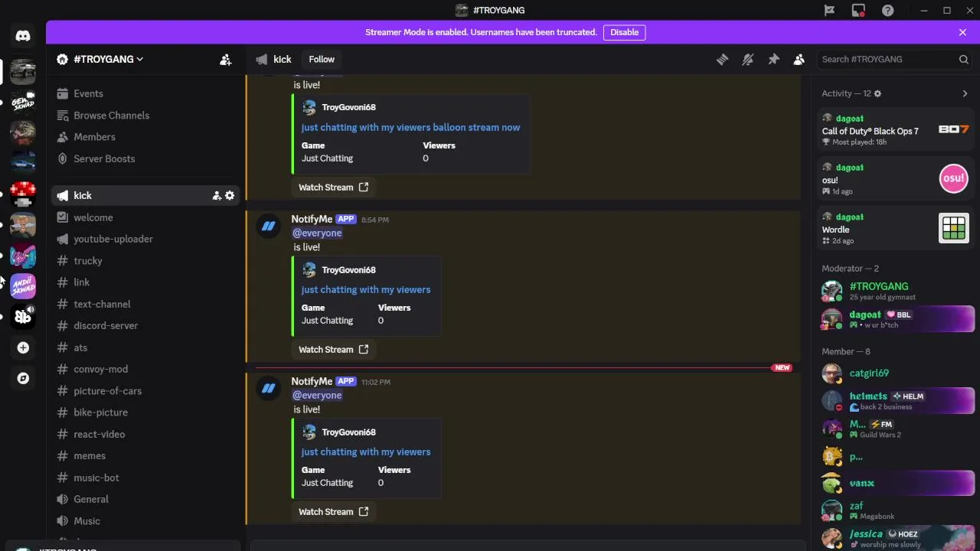The image size is (980, 551).
Task: Click @everyone mention in 11:02 PM message
Action: pyautogui.click(x=317, y=395)
